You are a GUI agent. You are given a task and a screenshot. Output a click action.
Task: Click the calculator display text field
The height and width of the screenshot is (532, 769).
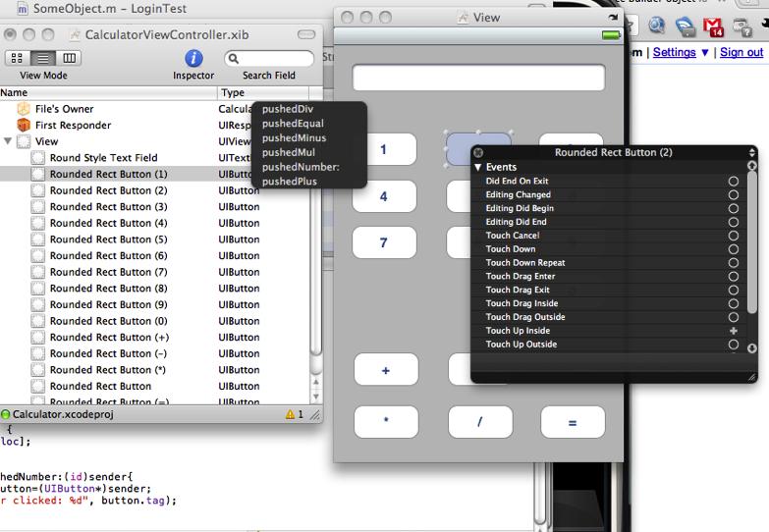[478, 77]
